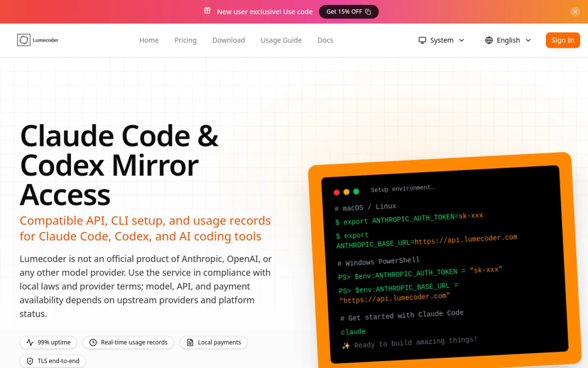The height and width of the screenshot is (368, 588).
Task: Dismiss the promo banner with the X
Action: point(575,12)
